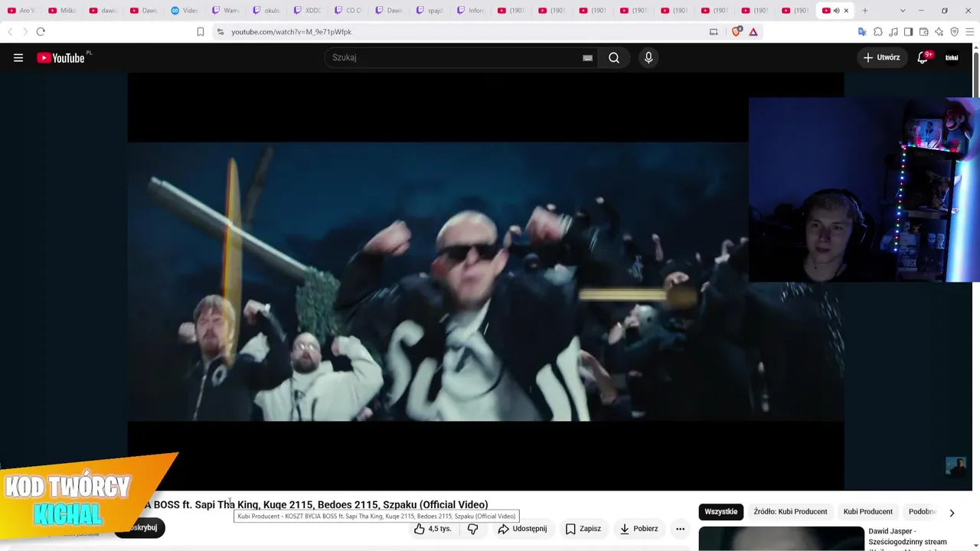Go forward with the browser forward arrow
Viewport: 980px width, 551px height.
click(x=24, y=31)
